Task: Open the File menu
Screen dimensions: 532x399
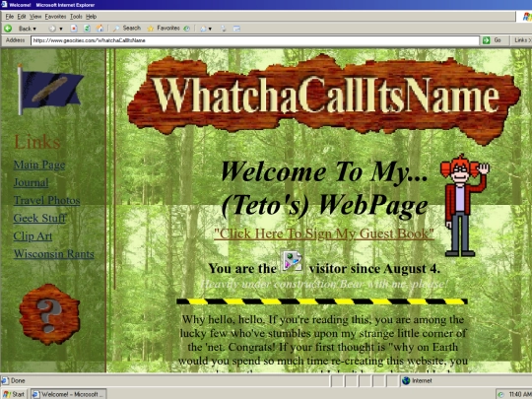Action: (10, 17)
